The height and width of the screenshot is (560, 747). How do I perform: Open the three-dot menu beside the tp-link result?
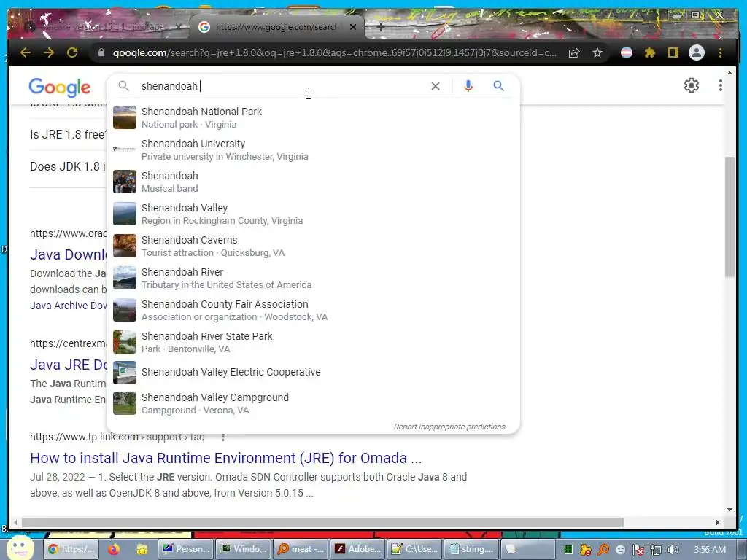click(223, 437)
